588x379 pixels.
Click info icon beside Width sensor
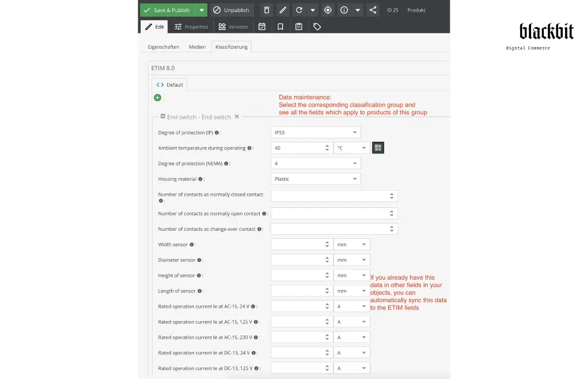[192, 245]
